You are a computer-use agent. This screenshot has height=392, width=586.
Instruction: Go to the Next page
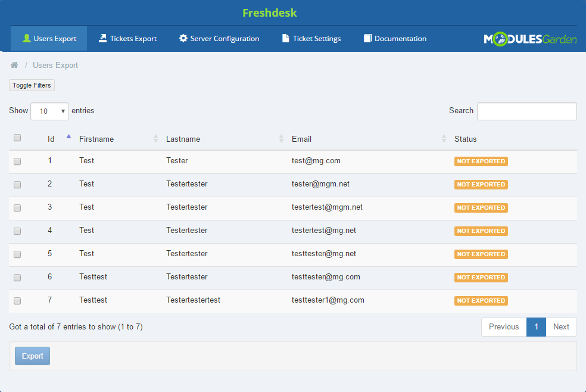pos(561,326)
